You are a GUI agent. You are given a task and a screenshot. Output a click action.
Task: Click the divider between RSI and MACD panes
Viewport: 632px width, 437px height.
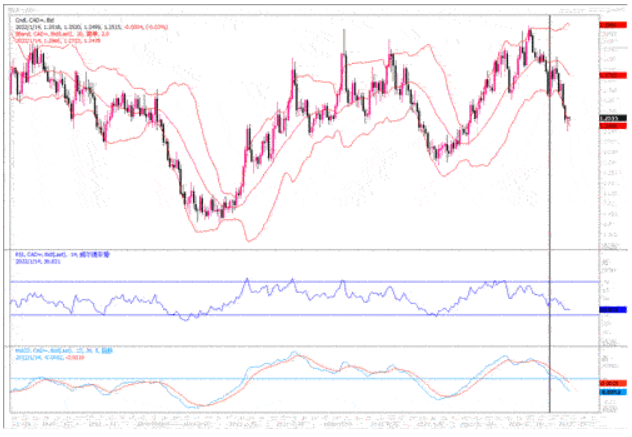300,345
